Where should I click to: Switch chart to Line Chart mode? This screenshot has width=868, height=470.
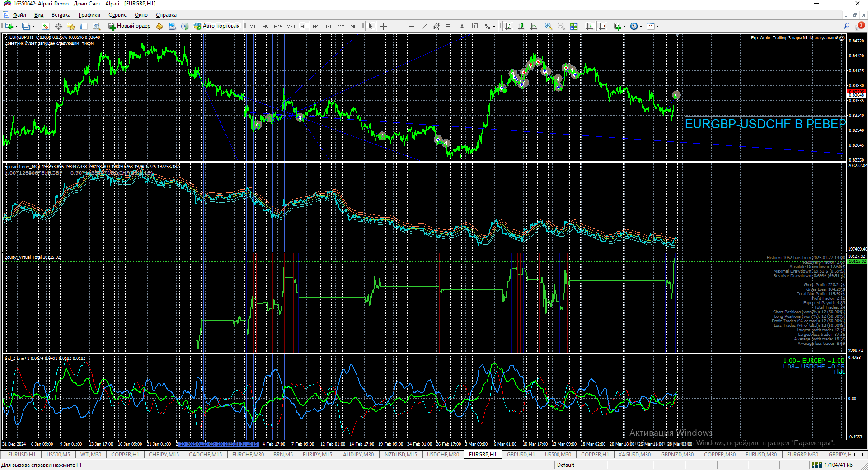pos(534,26)
